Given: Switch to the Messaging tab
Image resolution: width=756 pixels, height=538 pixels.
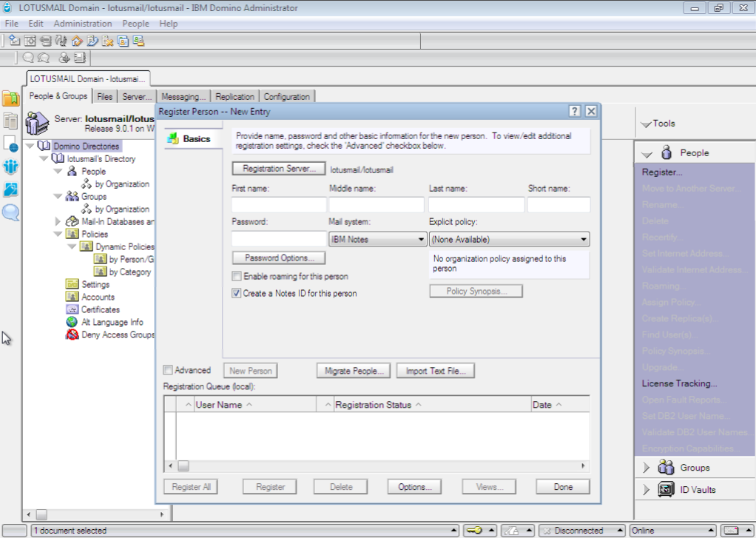Looking at the screenshot, I should (x=183, y=96).
